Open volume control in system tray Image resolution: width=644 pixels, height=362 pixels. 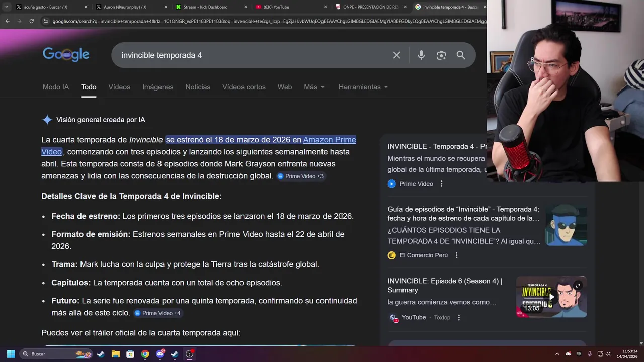pos(608,354)
